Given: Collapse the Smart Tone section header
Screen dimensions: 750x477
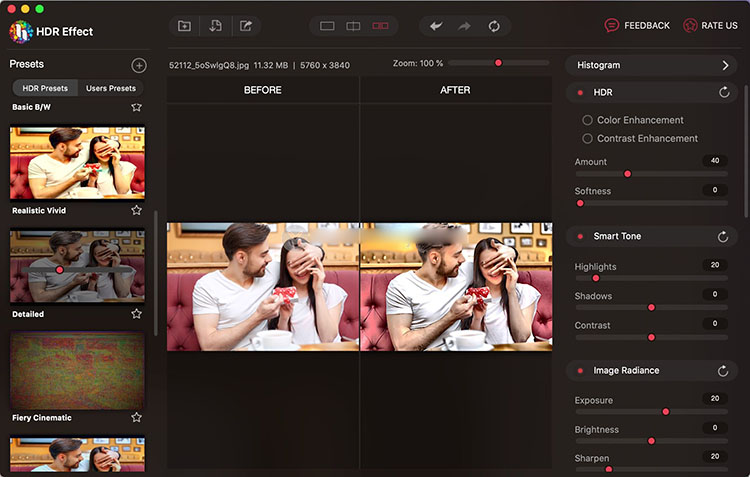Looking at the screenshot, I should 617,237.
